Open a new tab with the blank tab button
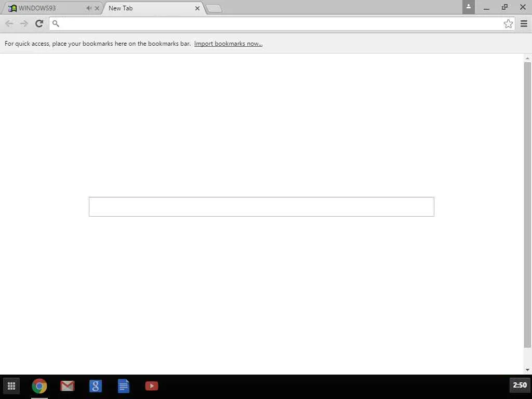This screenshot has width=532, height=399. pos(214,8)
